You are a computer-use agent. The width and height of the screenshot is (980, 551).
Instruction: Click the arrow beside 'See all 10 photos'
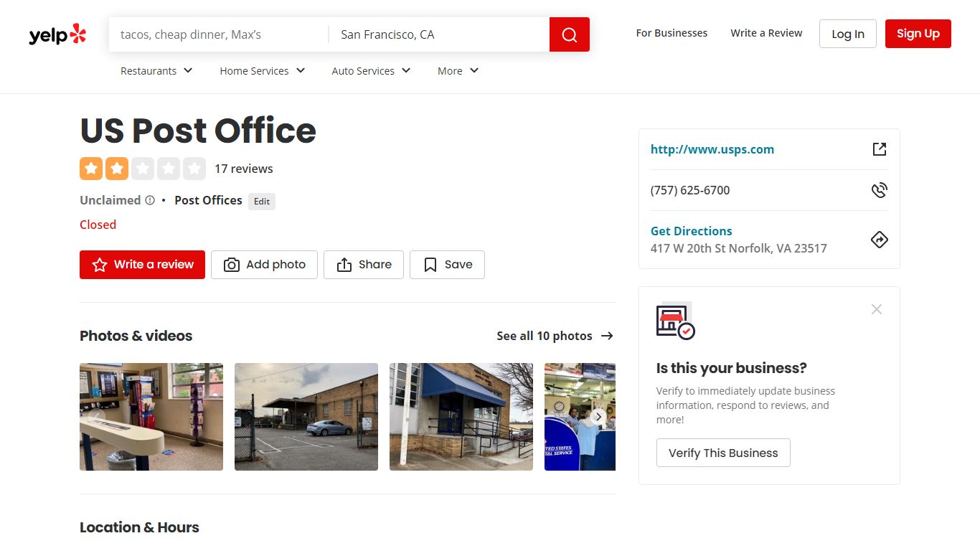pos(607,336)
